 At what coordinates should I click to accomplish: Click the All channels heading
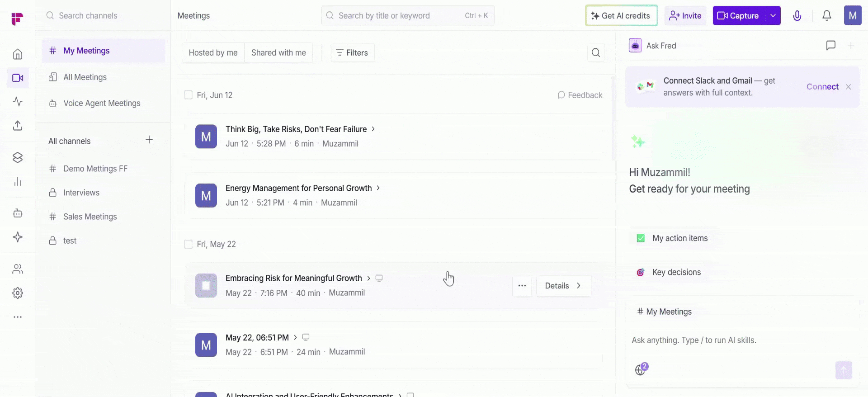coord(70,141)
